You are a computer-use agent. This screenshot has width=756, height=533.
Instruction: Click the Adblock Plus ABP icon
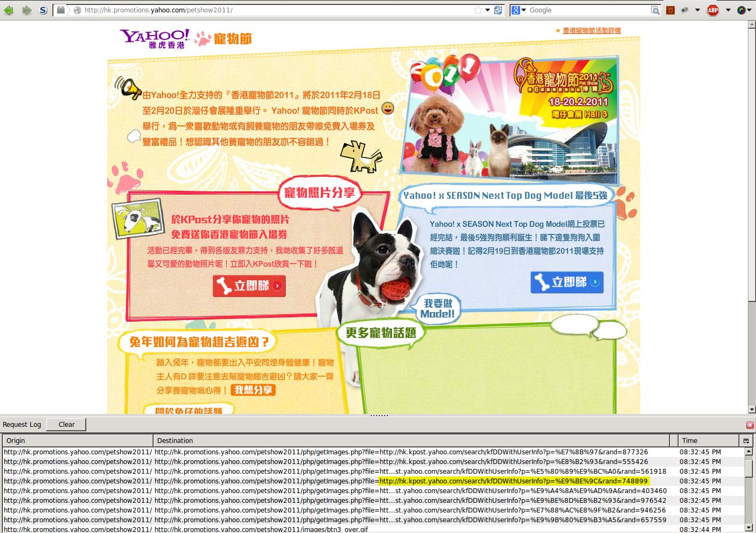click(713, 10)
